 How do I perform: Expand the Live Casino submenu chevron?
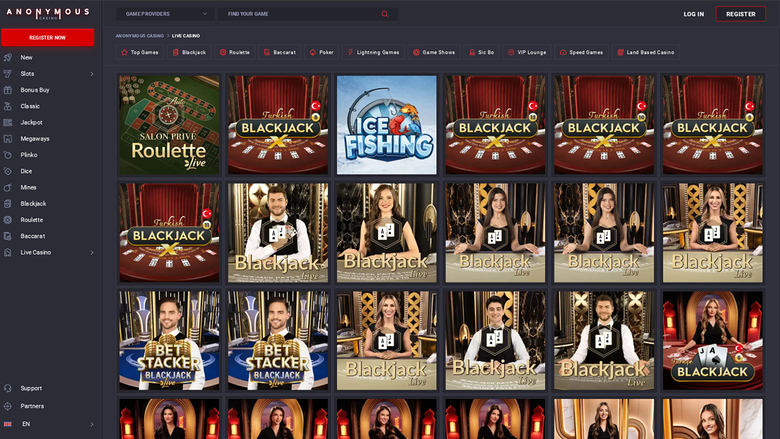[92, 253]
